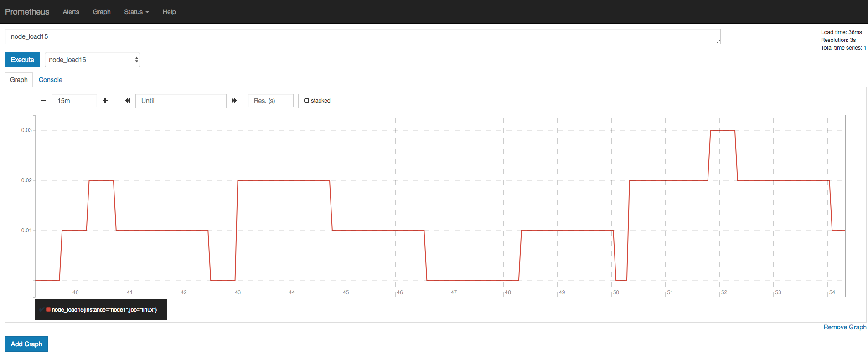Image resolution: width=868 pixels, height=359 pixels.
Task: Run the query with Execute button
Action: pyautogui.click(x=22, y=60)
